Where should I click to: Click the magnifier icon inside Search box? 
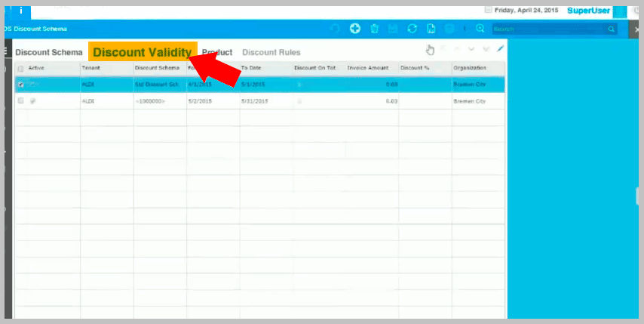click(x=611, y=29)
